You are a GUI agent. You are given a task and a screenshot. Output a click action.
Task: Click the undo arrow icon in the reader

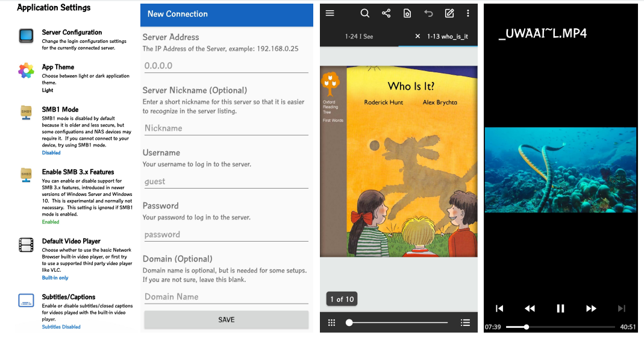pos(428,13)
